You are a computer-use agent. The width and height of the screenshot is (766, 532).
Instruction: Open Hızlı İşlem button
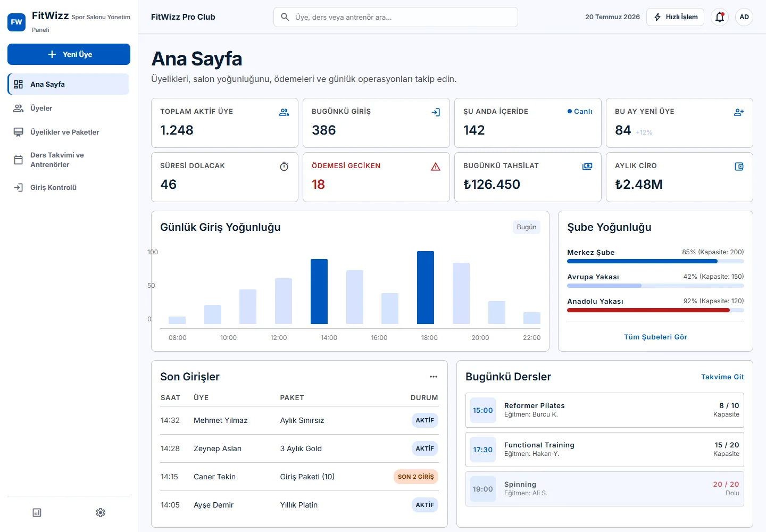click(676, 17)
